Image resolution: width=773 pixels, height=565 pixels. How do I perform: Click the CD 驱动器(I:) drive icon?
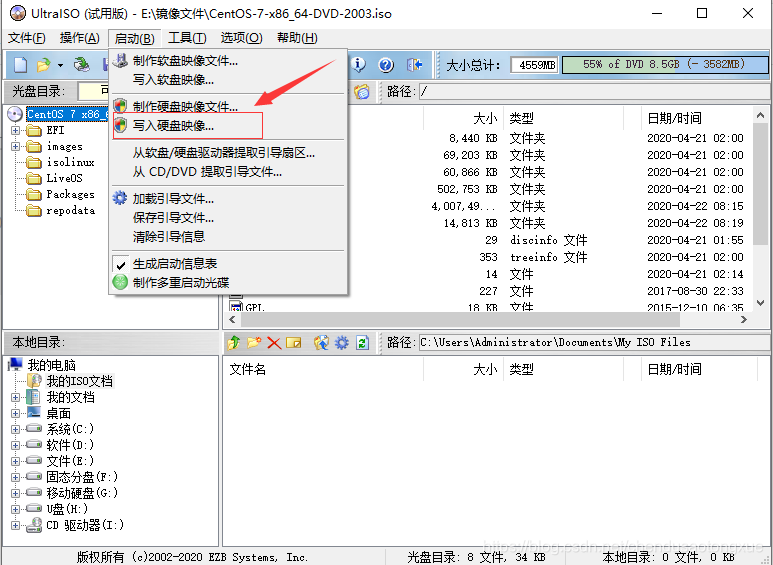coord(34,525)
